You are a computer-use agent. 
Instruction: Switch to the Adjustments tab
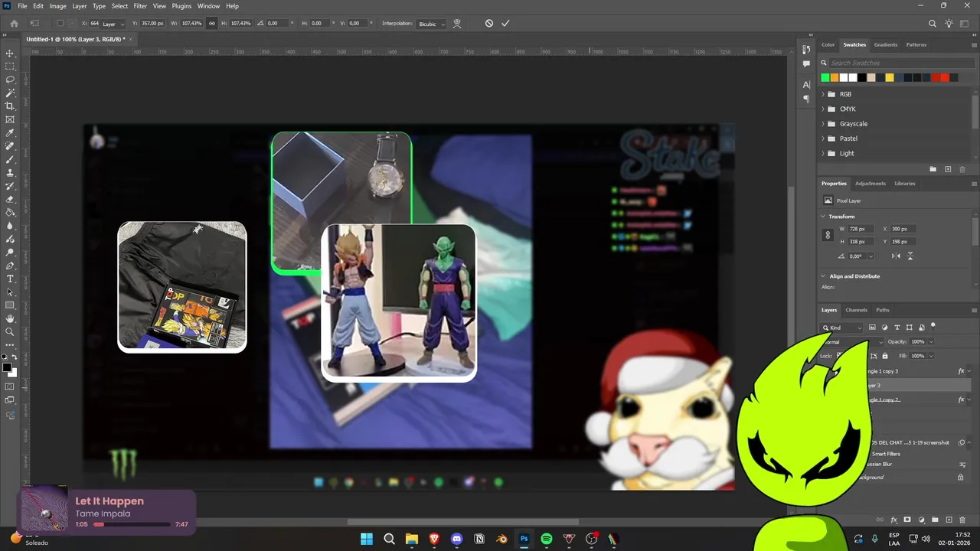pyautogui.click(x=870, y=184)
